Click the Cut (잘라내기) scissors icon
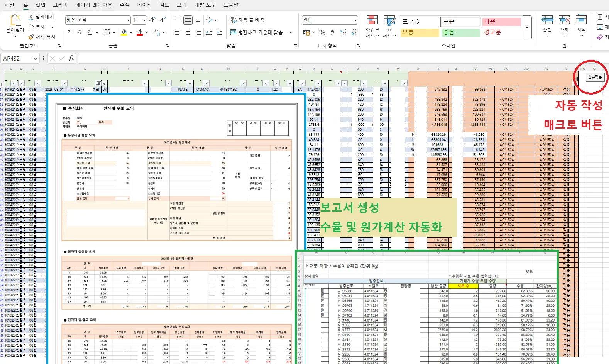 31,17
